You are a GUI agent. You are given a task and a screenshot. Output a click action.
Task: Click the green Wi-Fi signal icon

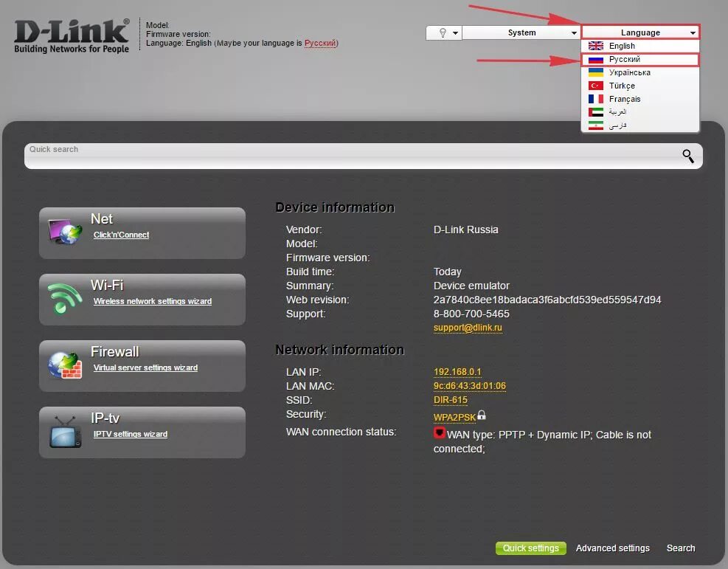coord(64,297)
